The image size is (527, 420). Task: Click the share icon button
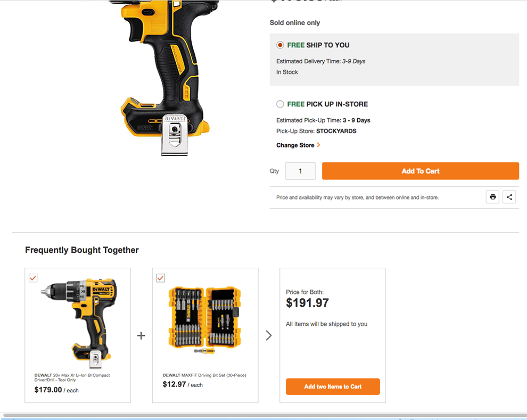pyautogui.click(x=509, y=197)
